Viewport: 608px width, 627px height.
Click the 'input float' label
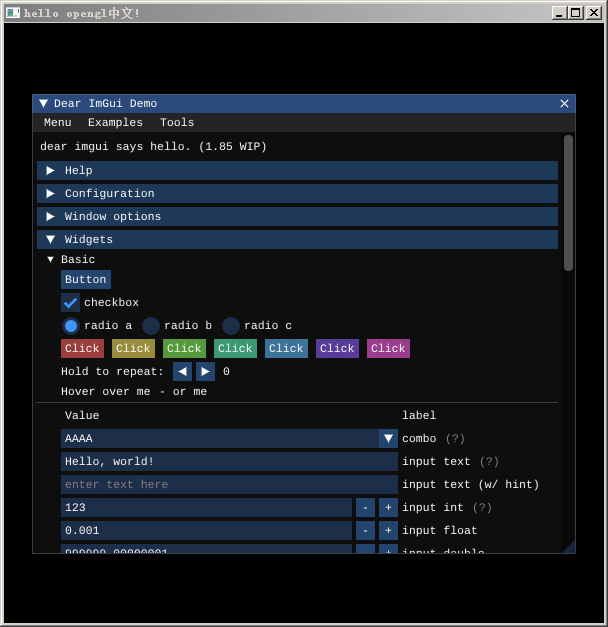coord(440,531)
